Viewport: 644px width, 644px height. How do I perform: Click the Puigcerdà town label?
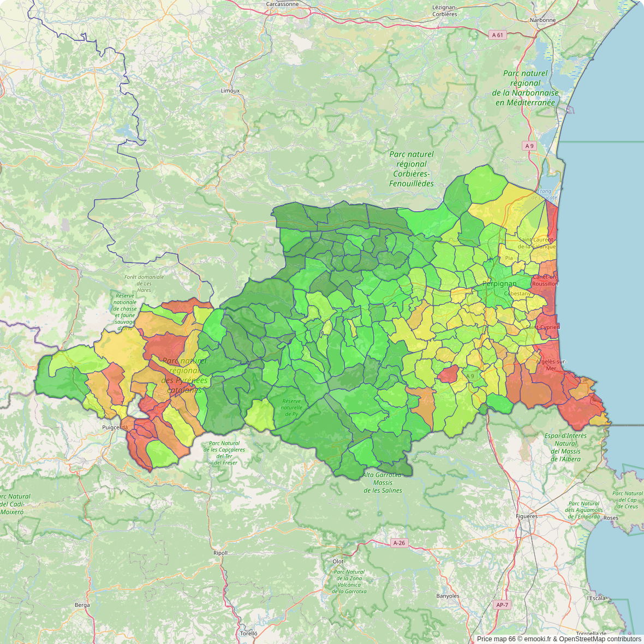pos(115,428)
